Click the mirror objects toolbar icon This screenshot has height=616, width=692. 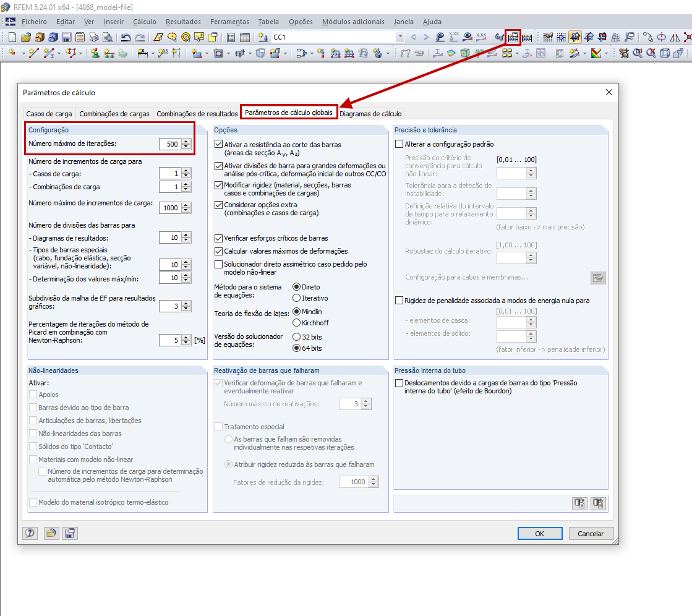pyautogui.click(x=675, y=38)
